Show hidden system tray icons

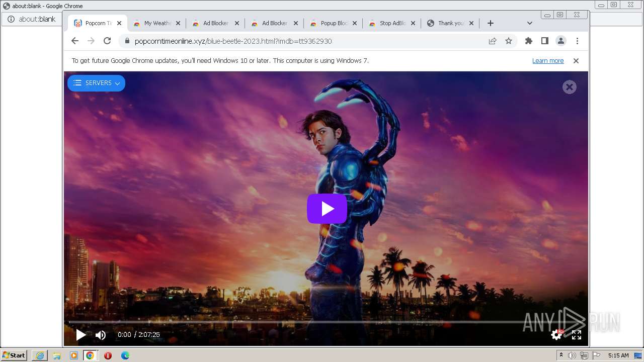click(x=561, y=355)
